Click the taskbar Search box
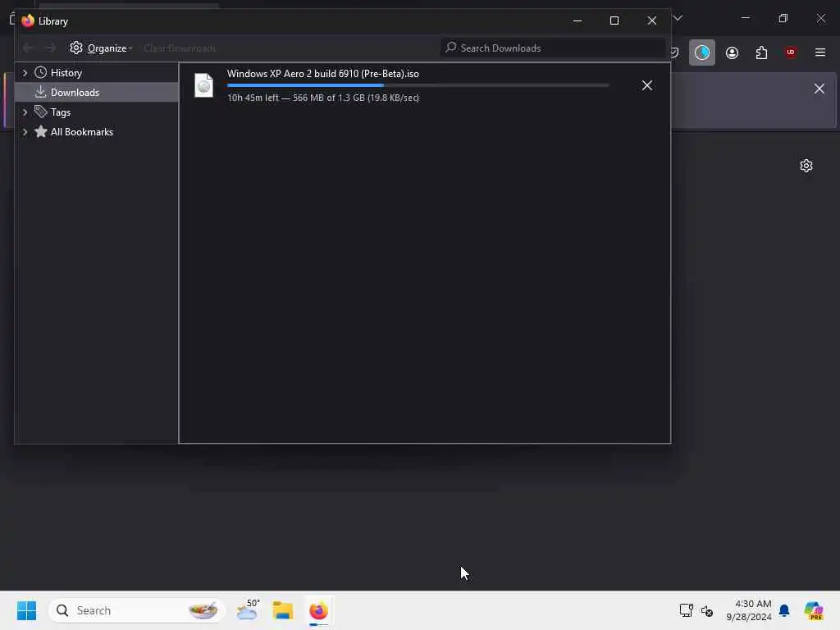840x630 pixels. tap(137, 610)
